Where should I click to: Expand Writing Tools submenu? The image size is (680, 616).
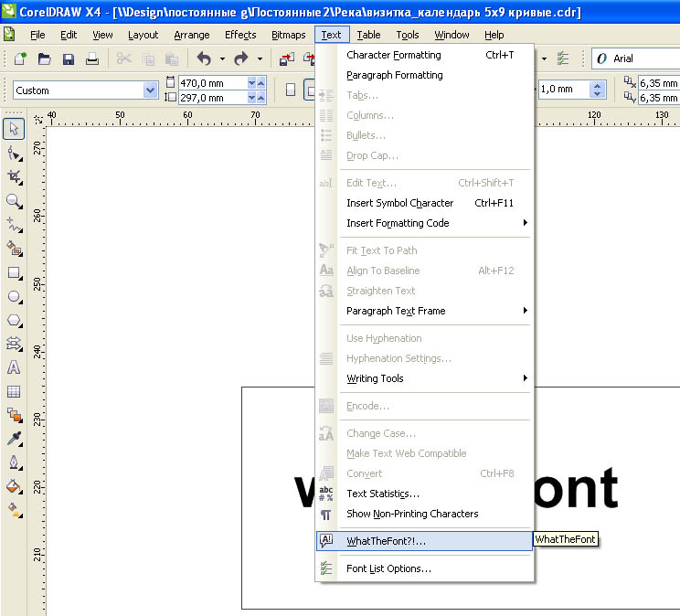[x=436, y=378]
